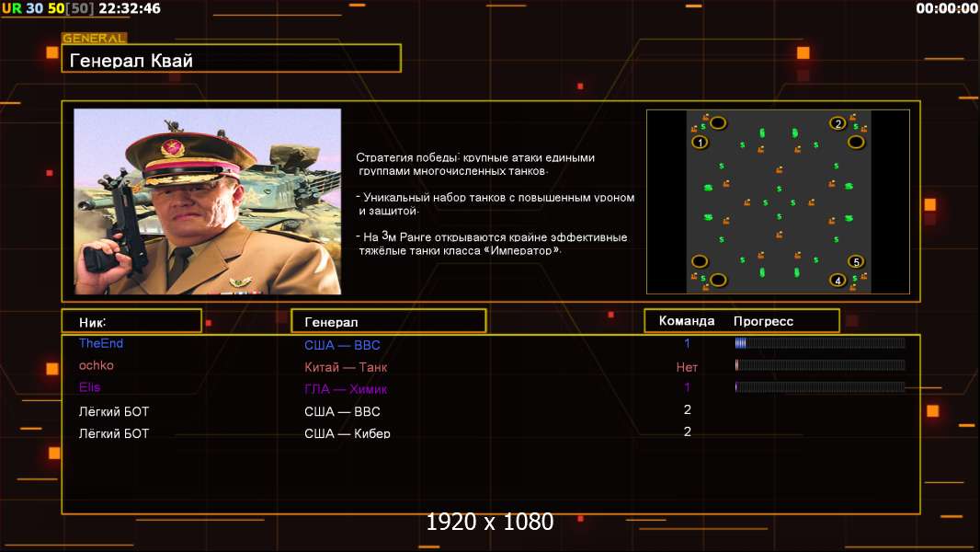Image resolution: width=980 pixels, height=552 pixels.
Task: Select player name 'Elis'
Action: pos(89,387)
